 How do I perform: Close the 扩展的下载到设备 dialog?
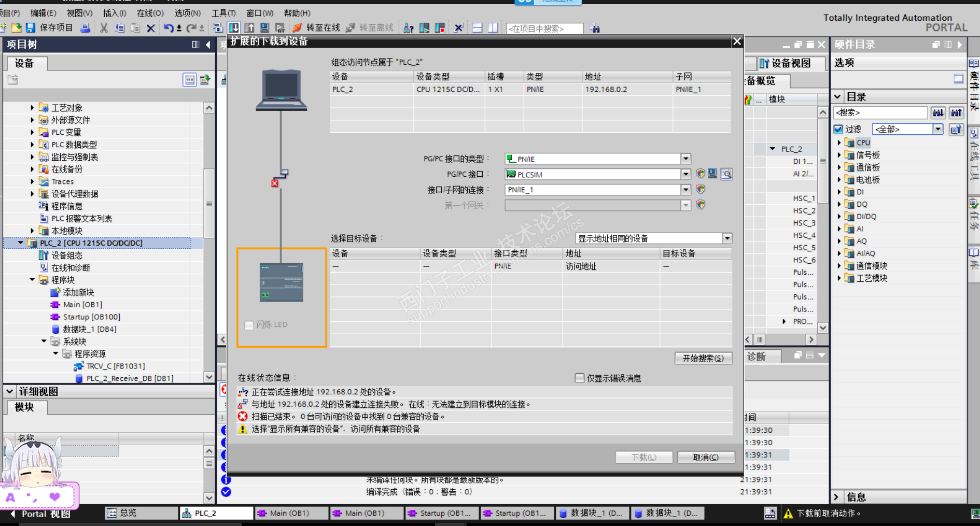pyautogui.click(x=737, y=41)
